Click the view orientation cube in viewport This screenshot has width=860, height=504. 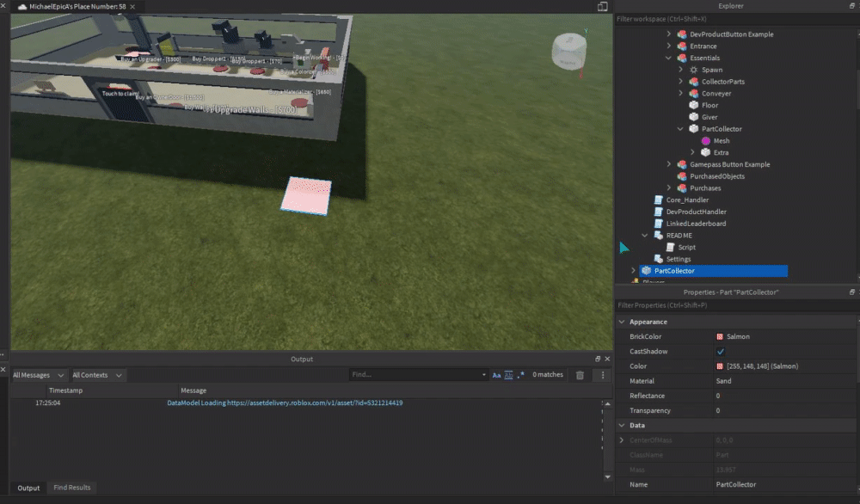click(568, 52)
